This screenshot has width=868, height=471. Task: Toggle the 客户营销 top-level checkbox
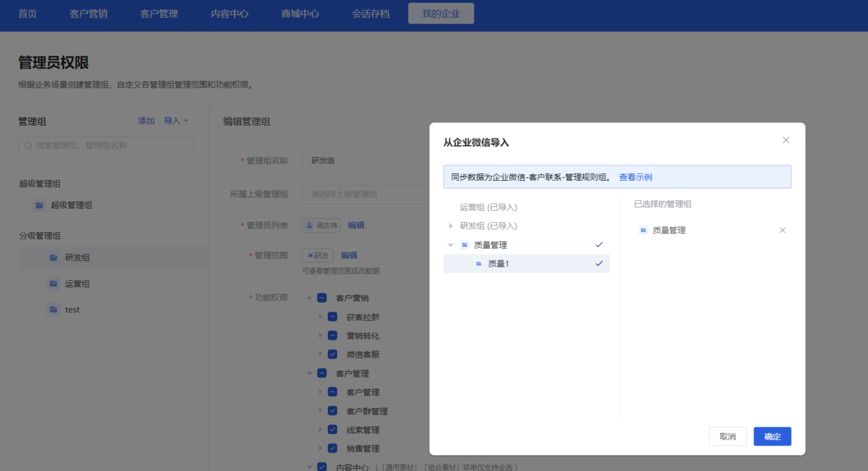322,298
